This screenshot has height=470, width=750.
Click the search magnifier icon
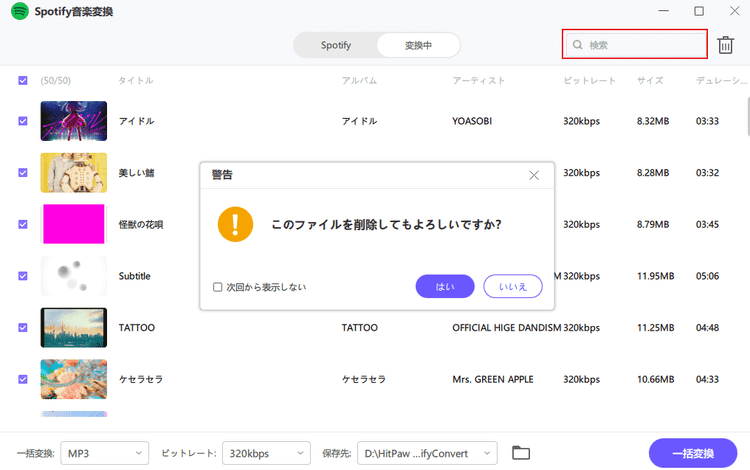(x=577, y=44)
